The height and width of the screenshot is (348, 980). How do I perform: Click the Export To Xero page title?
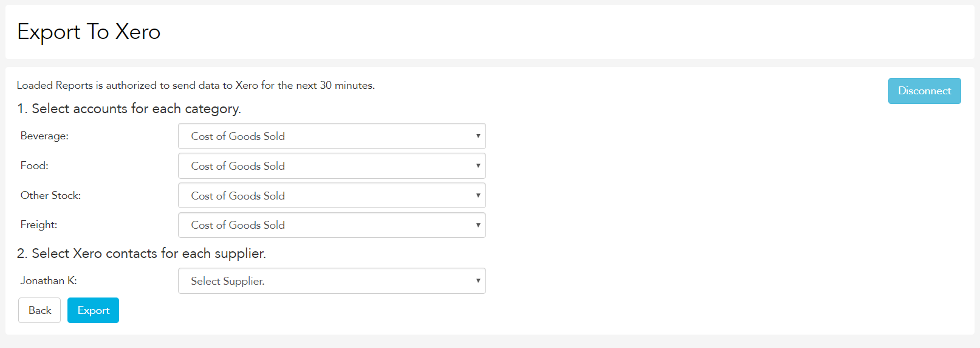coord(89,32)
